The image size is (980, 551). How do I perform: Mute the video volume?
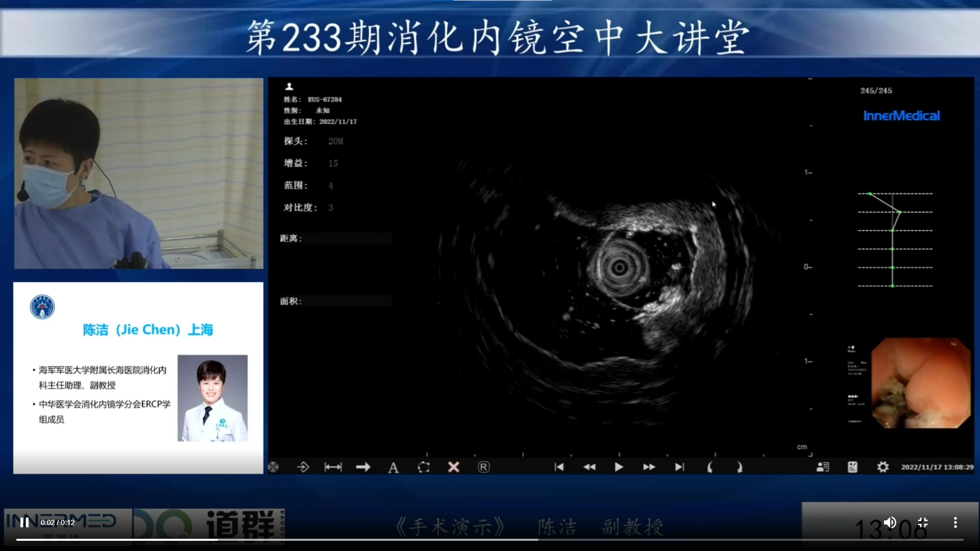coord(890,522)
